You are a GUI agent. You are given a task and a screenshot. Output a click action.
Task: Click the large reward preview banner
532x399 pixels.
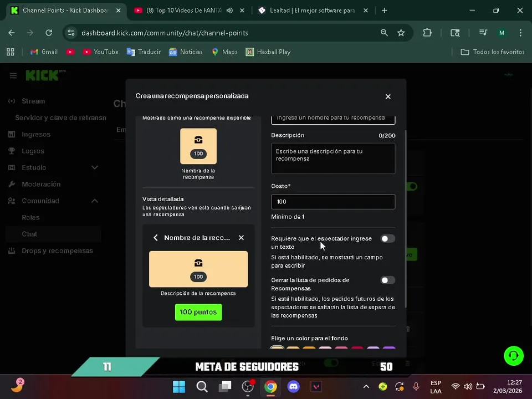[x=198, y=269]
